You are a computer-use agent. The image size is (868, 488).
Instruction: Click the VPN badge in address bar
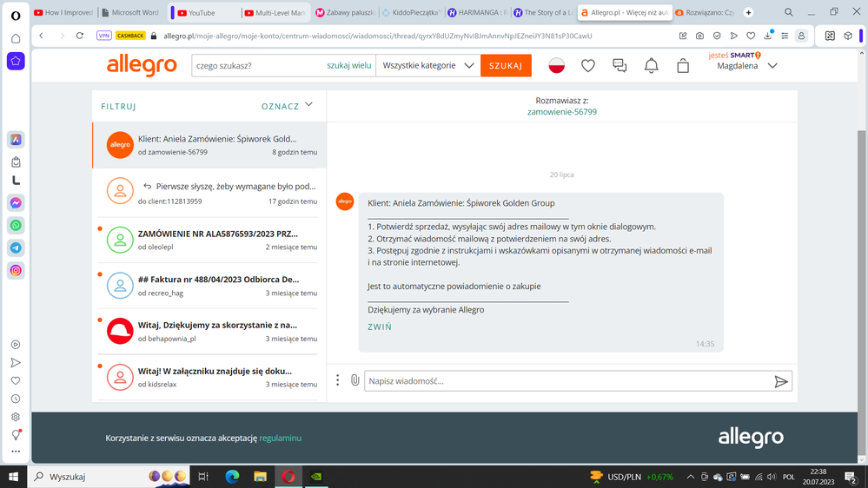tap(103, 36)
